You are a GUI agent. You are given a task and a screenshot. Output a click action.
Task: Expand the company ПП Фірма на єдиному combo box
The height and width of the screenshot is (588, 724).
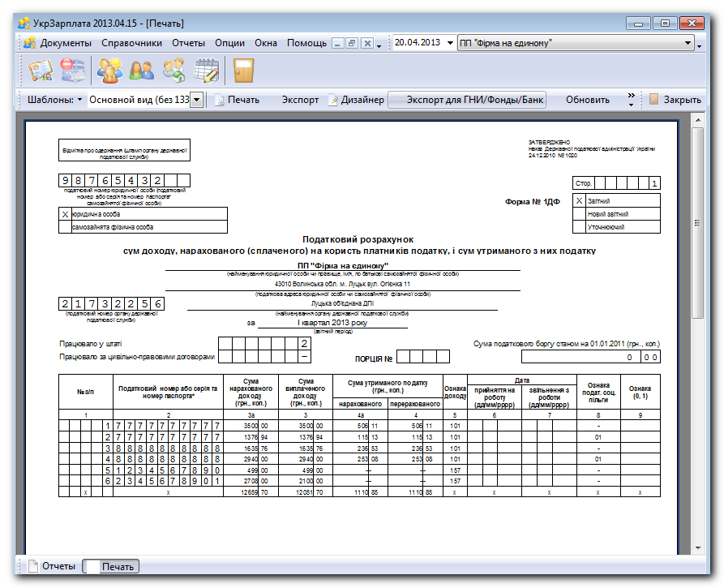coord(576,43)
